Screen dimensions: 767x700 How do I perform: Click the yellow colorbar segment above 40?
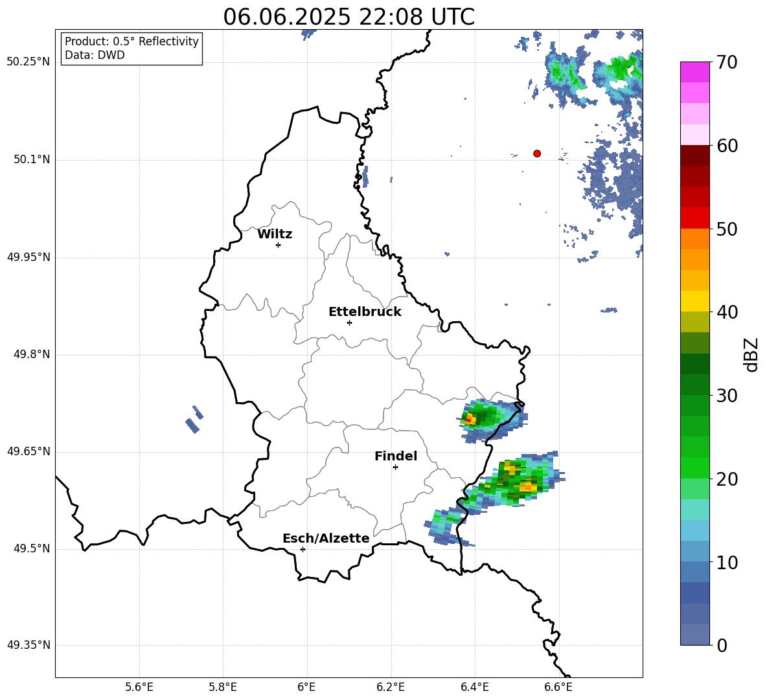tap(695, 302)
